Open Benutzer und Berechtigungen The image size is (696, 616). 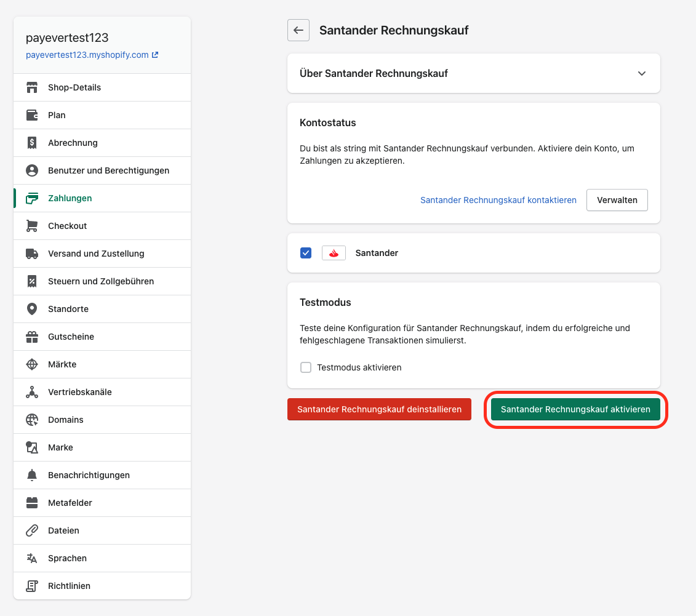point(102,170)
